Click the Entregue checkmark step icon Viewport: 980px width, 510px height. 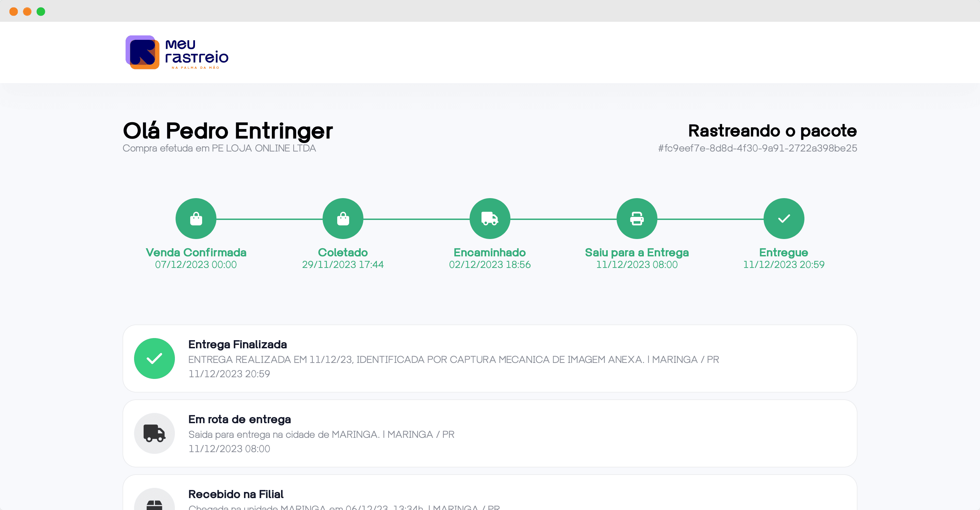pyautogui.click(x=784, y=219)
